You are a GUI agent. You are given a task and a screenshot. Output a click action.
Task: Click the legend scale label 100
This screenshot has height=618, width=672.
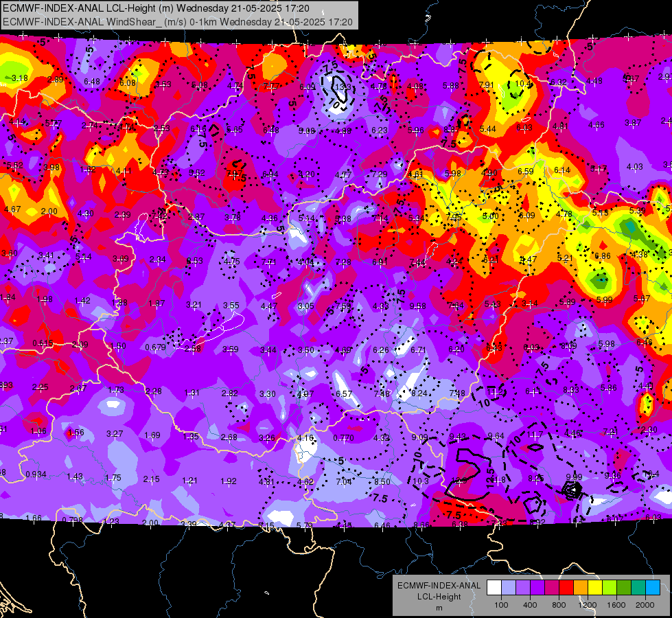[501, 605]
